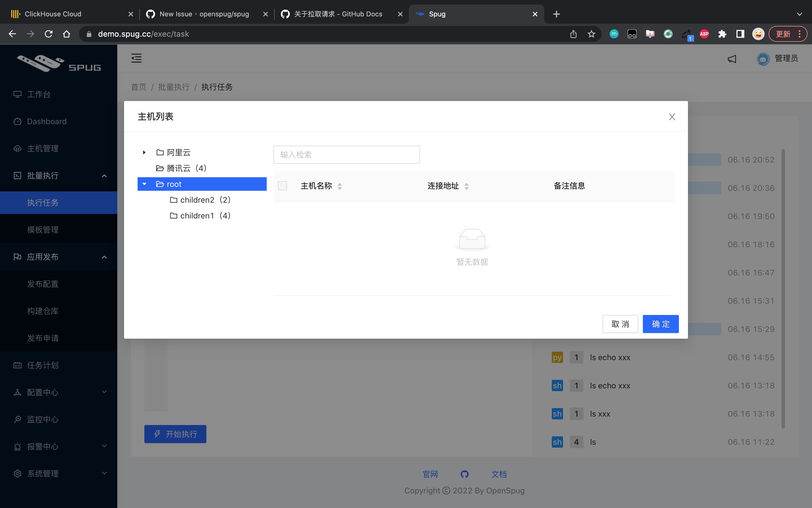Viewport: 812px width, 508px height.
Task: Open notifications via the megaphone icon
Action: (732, 59)
